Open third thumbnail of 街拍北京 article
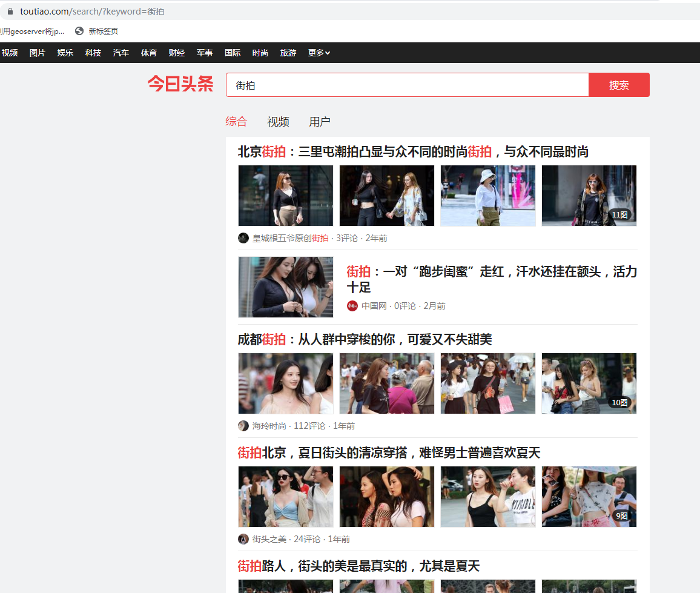The width and height of the screenshot is (700, 593). (x=488, y=497)
